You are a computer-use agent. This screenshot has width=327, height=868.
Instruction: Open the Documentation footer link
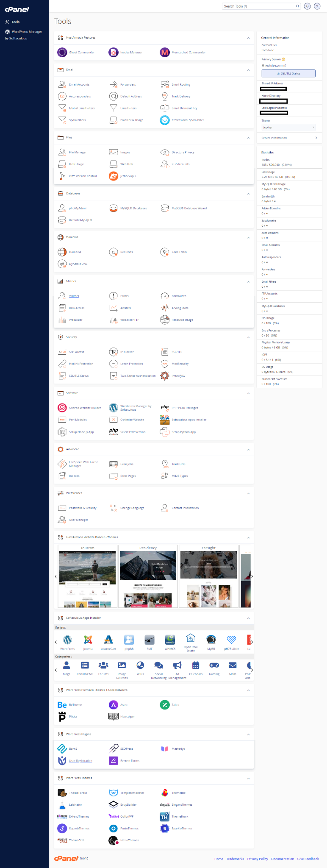283,859
